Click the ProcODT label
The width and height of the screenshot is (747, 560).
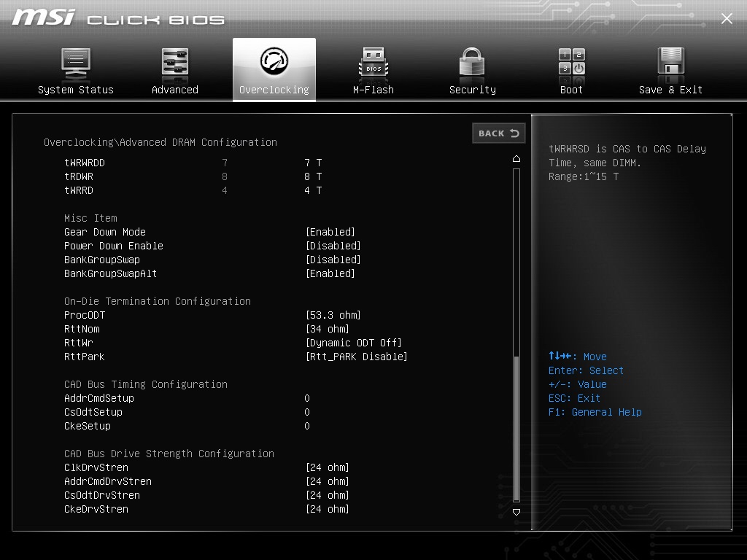click(85, 315)
